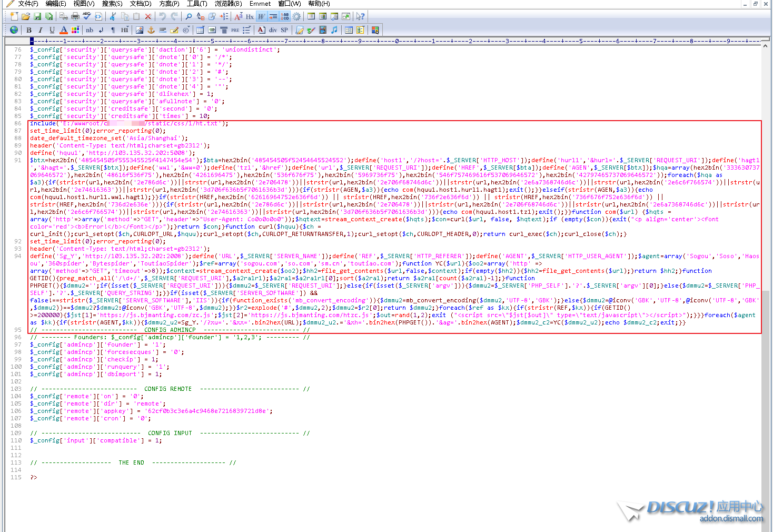Redo the last edit
The height and width of the screenshot is (532, 773).
tap(174, 16)
